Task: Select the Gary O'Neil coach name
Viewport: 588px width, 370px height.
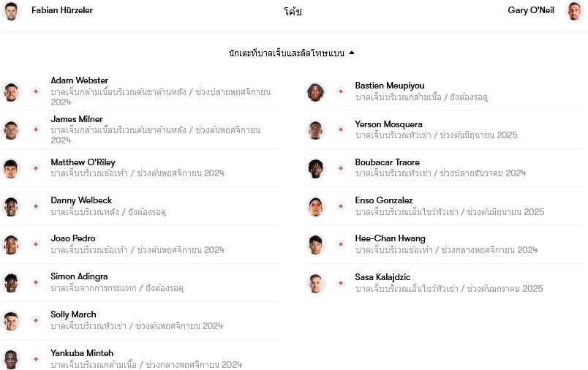Action: (531, 10)
